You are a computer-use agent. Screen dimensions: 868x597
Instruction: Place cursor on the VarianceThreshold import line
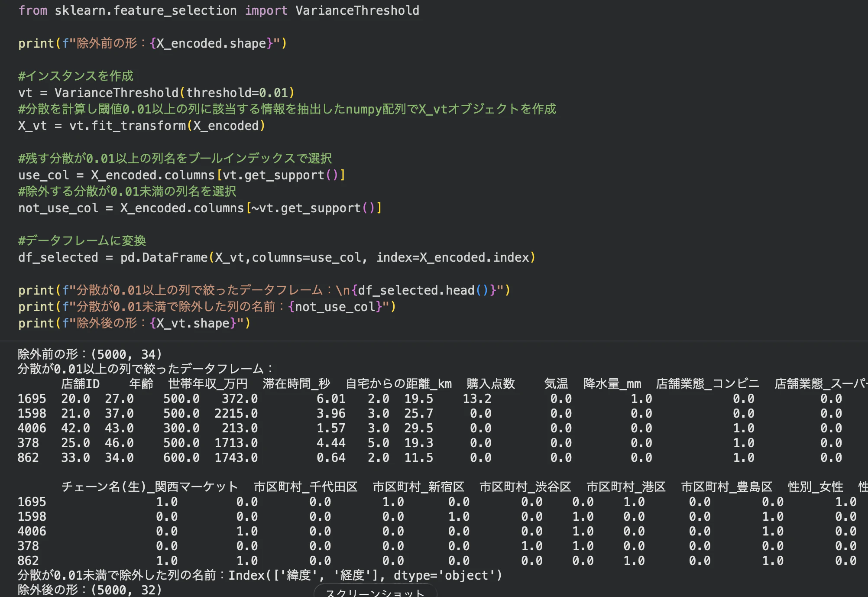[x=217, y=10]
